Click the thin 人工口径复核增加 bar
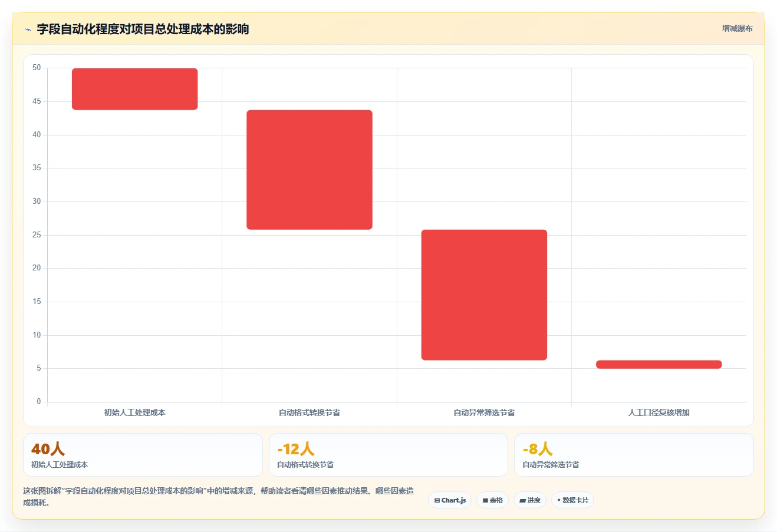The width and height of the screenshot is (777, 532). click(x=659, y=364)
